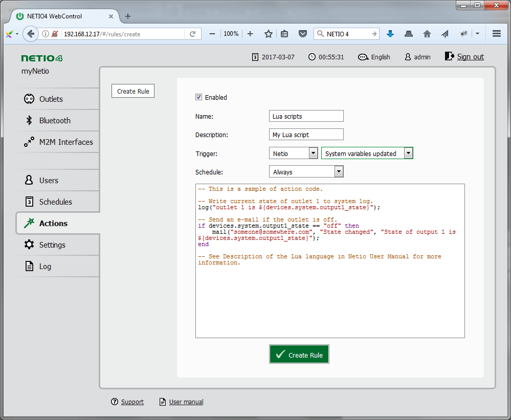Click the colorful toolbar icon at far left
511x420 pixels.
(x=9, y=34)
